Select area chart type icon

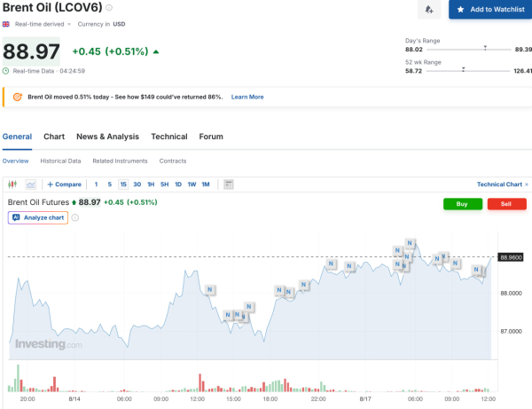(x=31, y=185)
